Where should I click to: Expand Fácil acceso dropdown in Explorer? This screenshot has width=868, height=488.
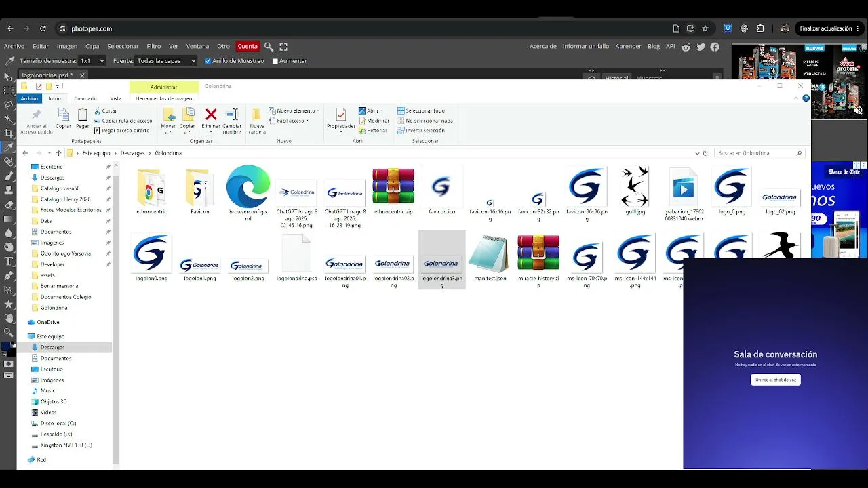pos(288,121)
